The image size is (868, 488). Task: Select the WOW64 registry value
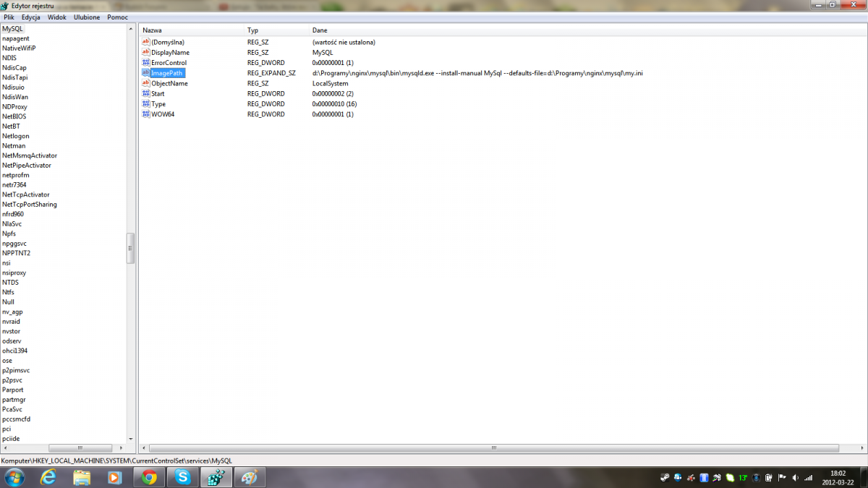click(162, 114)
